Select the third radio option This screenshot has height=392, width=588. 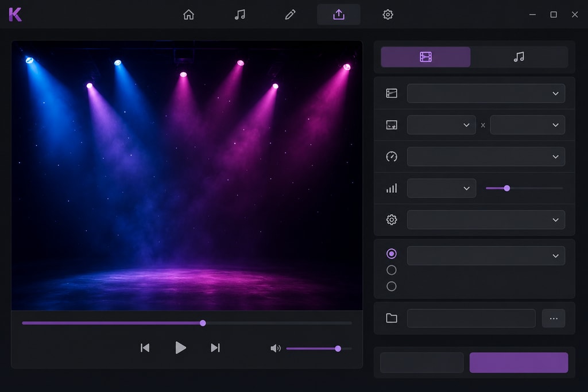(391, 286)
